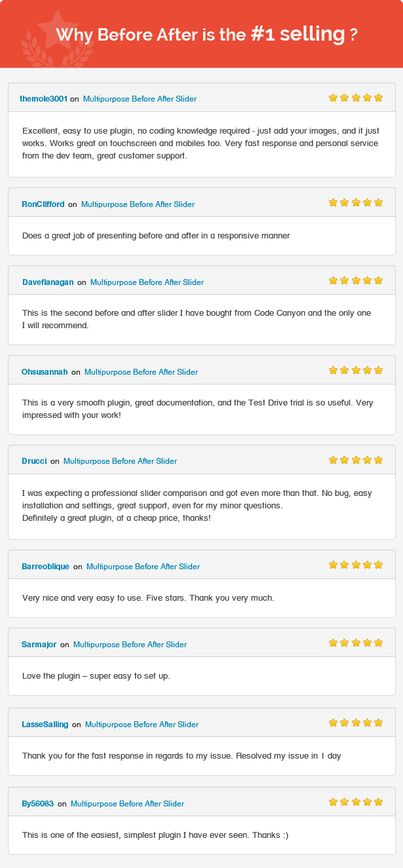Viewport: 403px width, 868px height.
Task: Open product link in Barreoblique's review
Action: [x=143, y=567]
